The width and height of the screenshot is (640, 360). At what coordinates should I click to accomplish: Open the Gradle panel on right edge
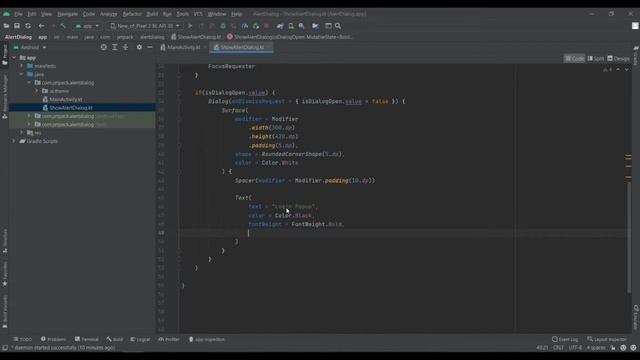coord(636,55)
